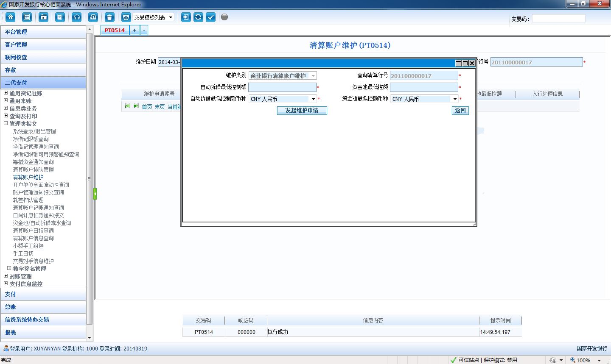Collapse 管理类报文 tree node
The width and height of the screenshot is (611, 364).
(x=6, y=123)
